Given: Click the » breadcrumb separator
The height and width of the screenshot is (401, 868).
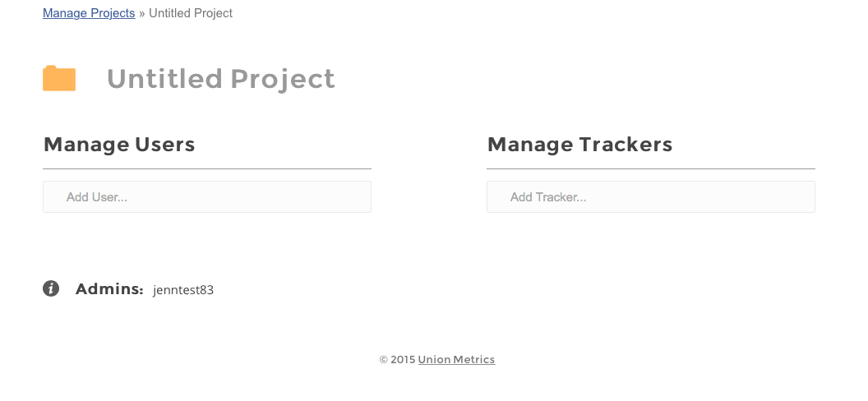Looking at the screenshot, I should pos(142,13).
